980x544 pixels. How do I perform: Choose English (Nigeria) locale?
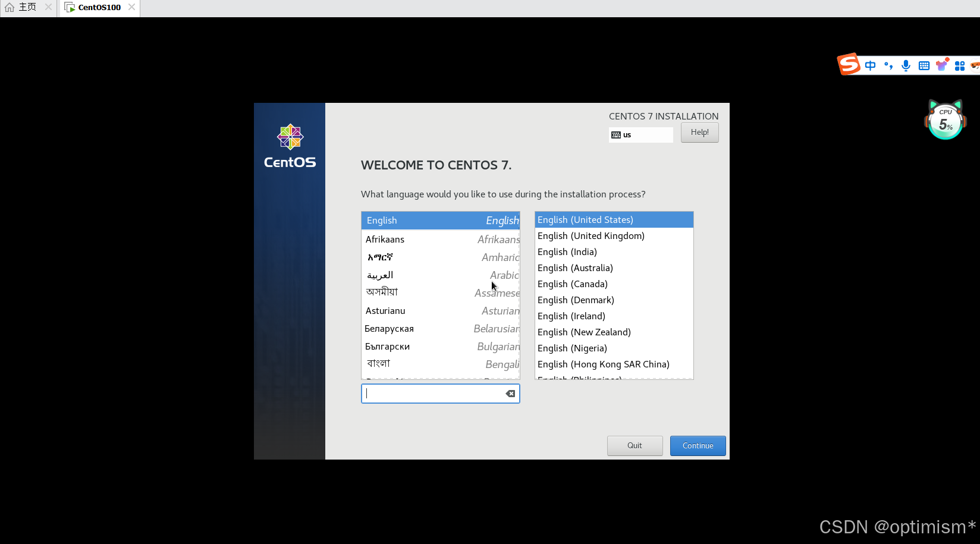point(614,348)
